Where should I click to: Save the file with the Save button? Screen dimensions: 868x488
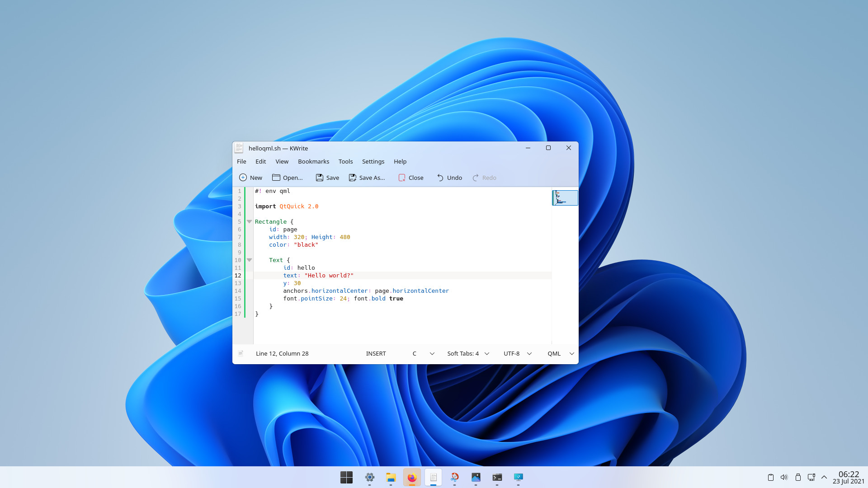(x=327, y=178)
